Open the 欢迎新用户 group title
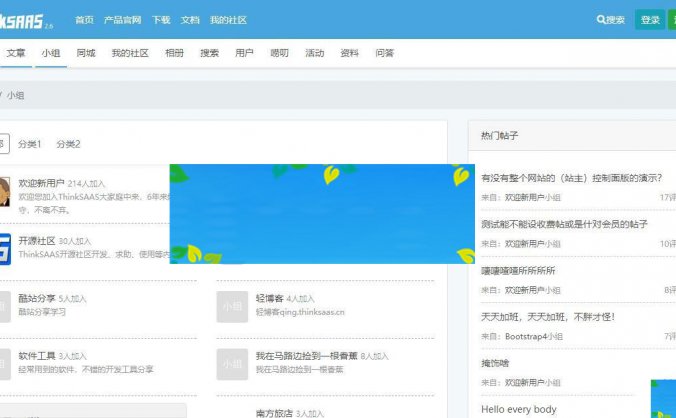 pyautogui.click(x=41, y=183)
